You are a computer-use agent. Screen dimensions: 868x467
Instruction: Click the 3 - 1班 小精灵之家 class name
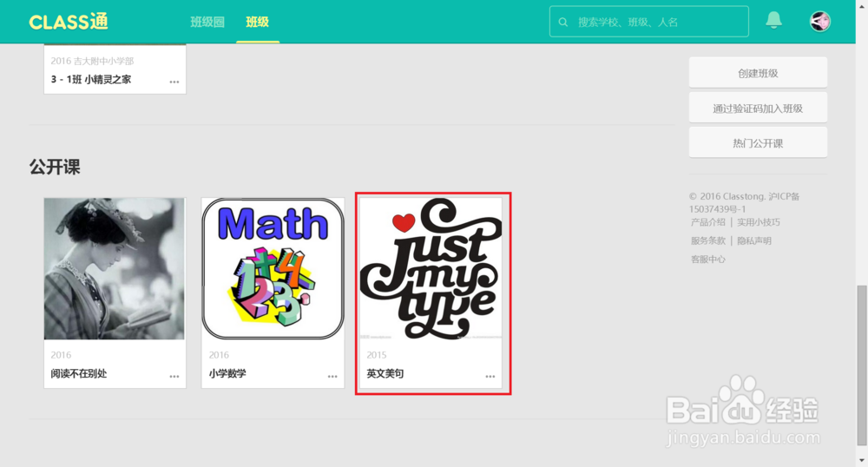(x=91, y=79)
